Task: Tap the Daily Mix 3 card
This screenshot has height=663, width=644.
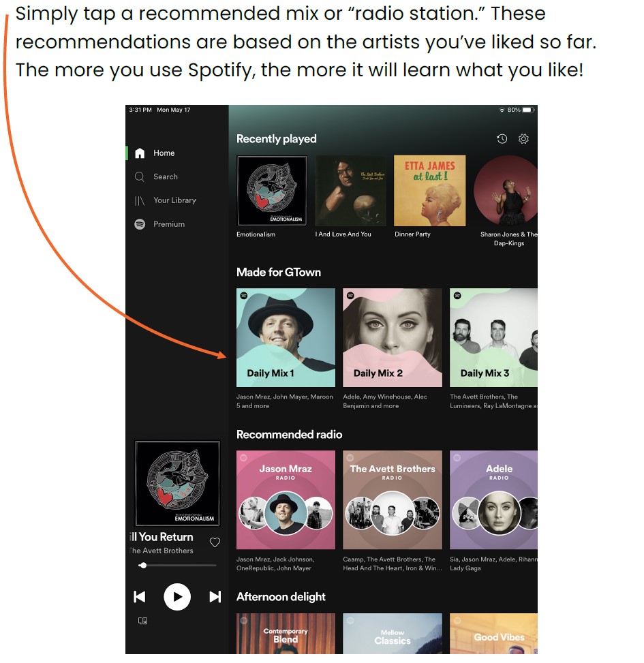Action: pyautogui.click(x=493, y=337)
